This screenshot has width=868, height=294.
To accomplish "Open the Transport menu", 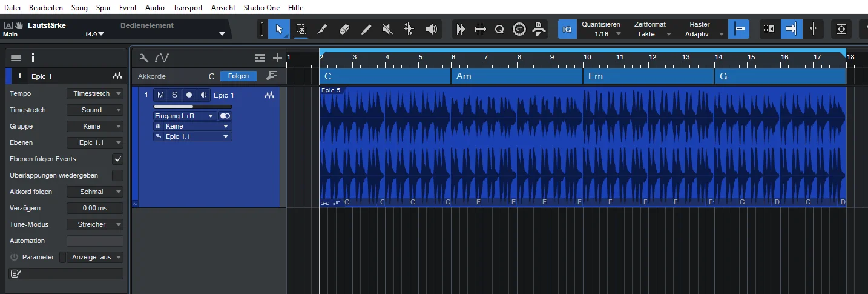I will pos(188,8).
